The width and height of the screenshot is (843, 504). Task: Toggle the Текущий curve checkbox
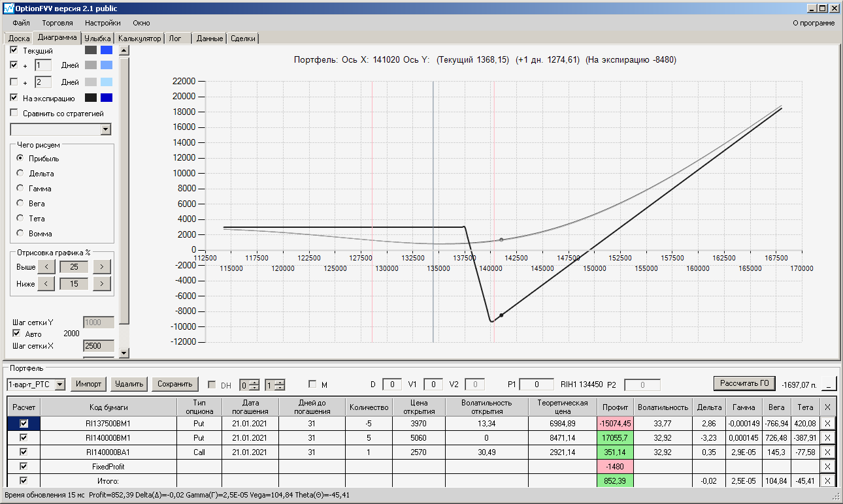pyautogui.click(x=14, y=50)
